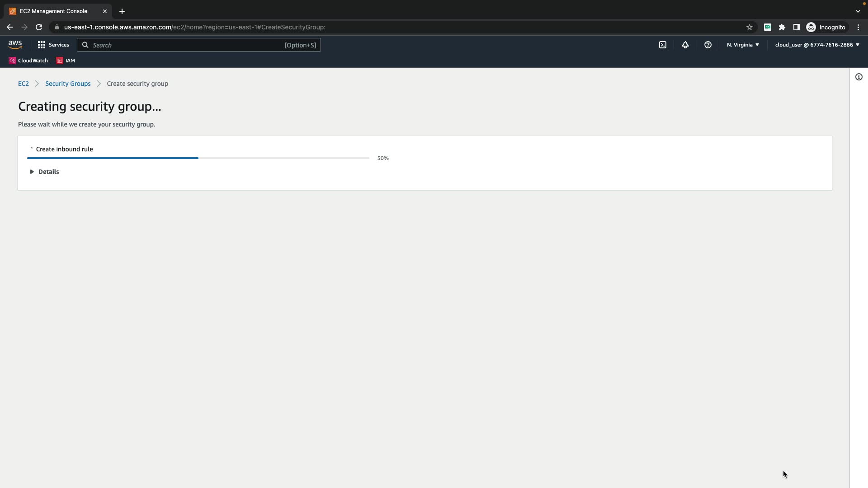Image resolution: width=868 pixels, height=488 pixels.
Task: Open the Services grid menu
Action: [x=53, y=45]
